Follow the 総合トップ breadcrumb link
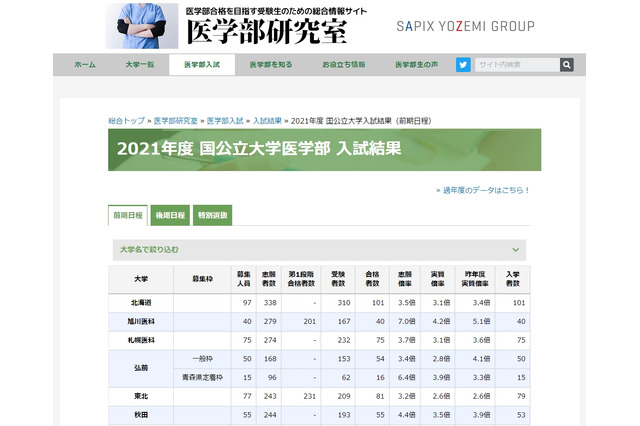The width and height of the screenshot is (640, 426). click(x=127, y=121)
